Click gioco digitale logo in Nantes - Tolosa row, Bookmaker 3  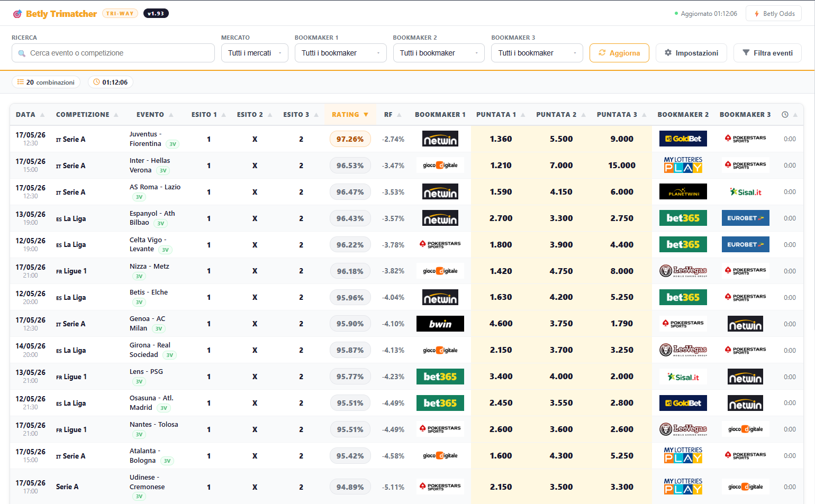pyautogui.click(x=745, y=429)
